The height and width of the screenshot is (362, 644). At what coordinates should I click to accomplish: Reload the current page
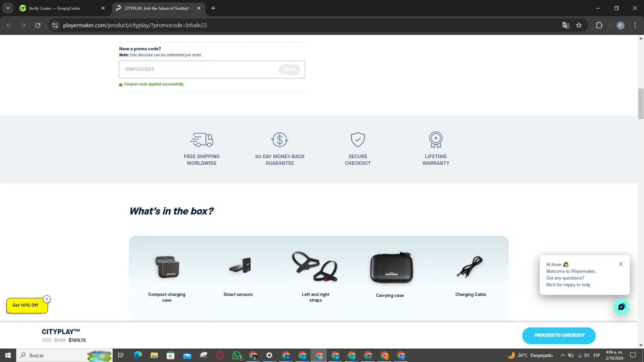[38, 25]
